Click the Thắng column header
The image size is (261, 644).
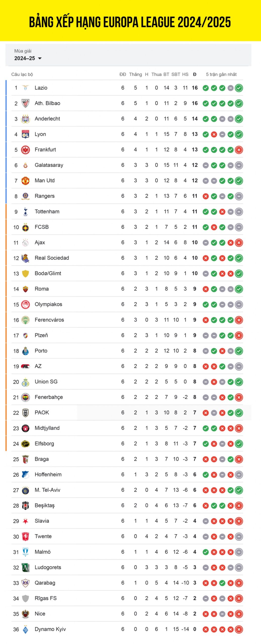click(135, 74)
